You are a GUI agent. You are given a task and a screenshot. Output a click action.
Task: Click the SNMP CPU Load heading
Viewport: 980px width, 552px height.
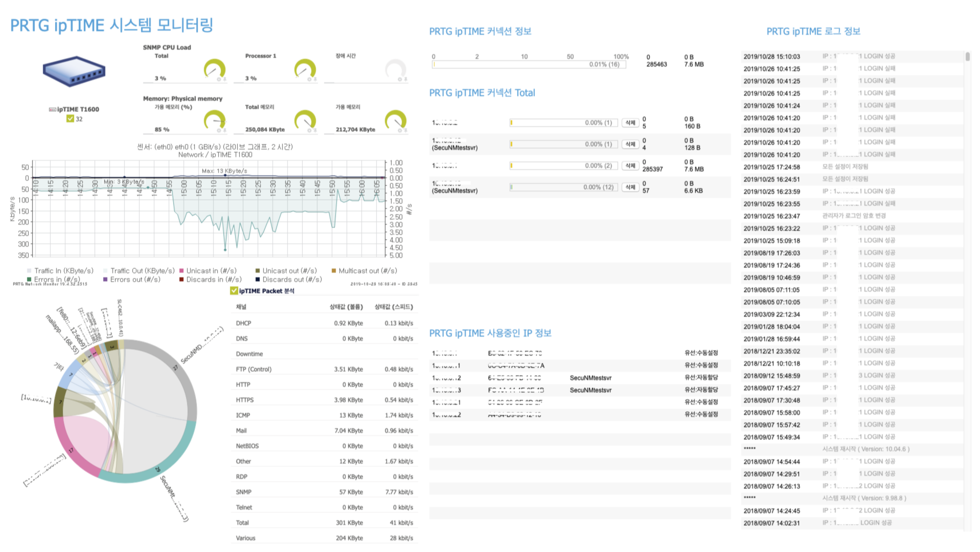point(167,48)
